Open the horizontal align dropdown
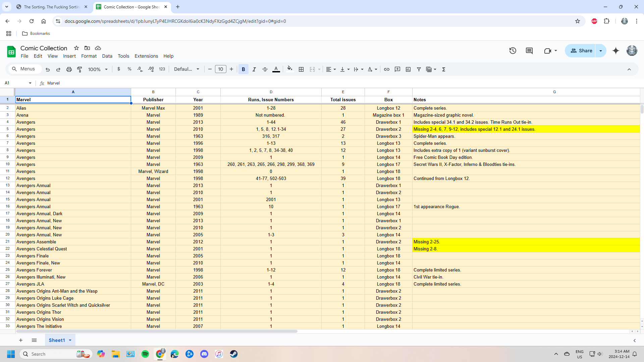The height and width of the screenshot is (362, 644). click(x=331, y=69)
